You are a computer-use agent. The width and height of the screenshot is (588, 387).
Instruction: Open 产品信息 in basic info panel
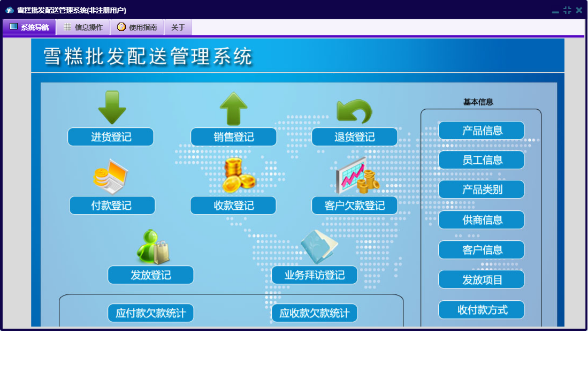tap(482, 131)
